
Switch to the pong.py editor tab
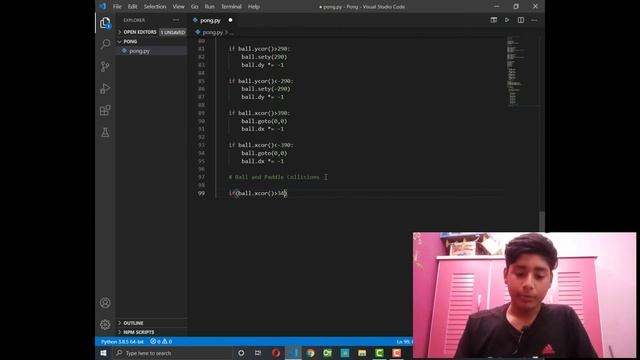211,20
